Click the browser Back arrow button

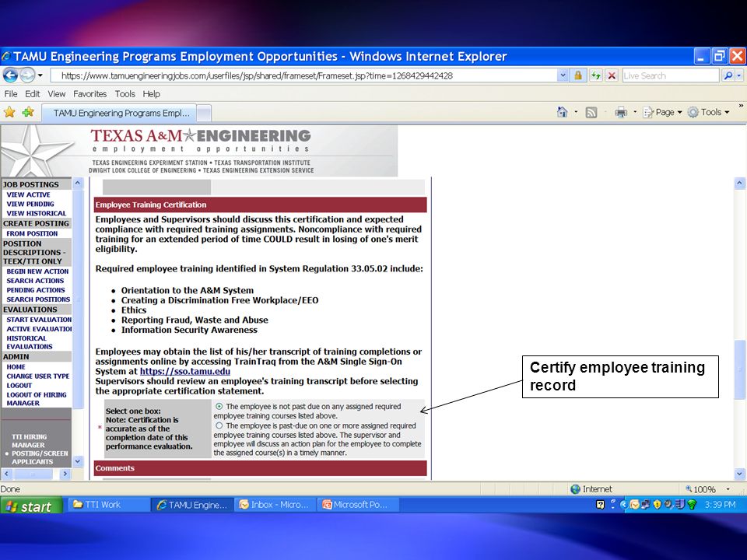point(10,75)
